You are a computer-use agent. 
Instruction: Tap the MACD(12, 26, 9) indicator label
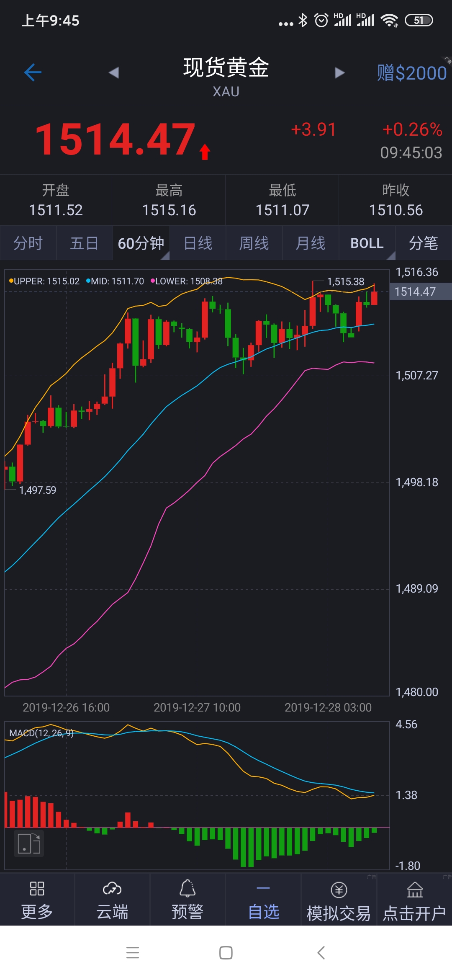coord(41,733)
